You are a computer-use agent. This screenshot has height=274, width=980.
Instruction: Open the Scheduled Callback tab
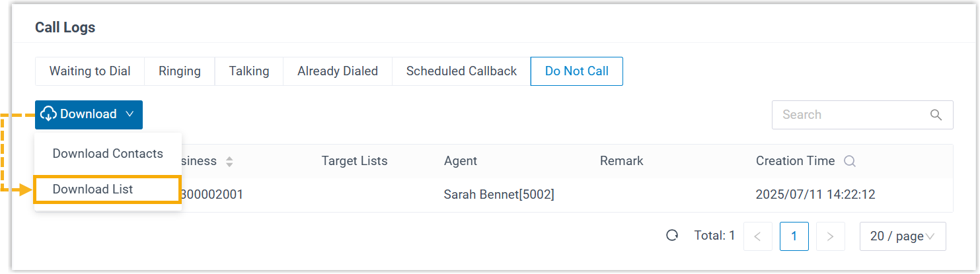coord(461,71)
